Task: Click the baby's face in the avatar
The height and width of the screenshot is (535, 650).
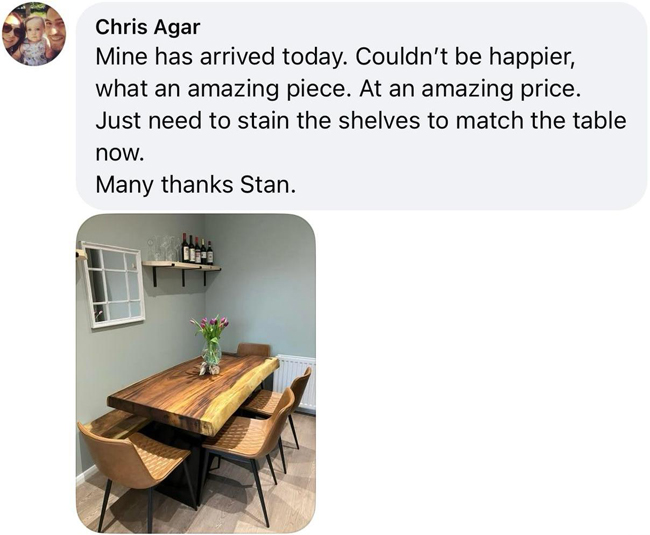Action: pos(35,28)
